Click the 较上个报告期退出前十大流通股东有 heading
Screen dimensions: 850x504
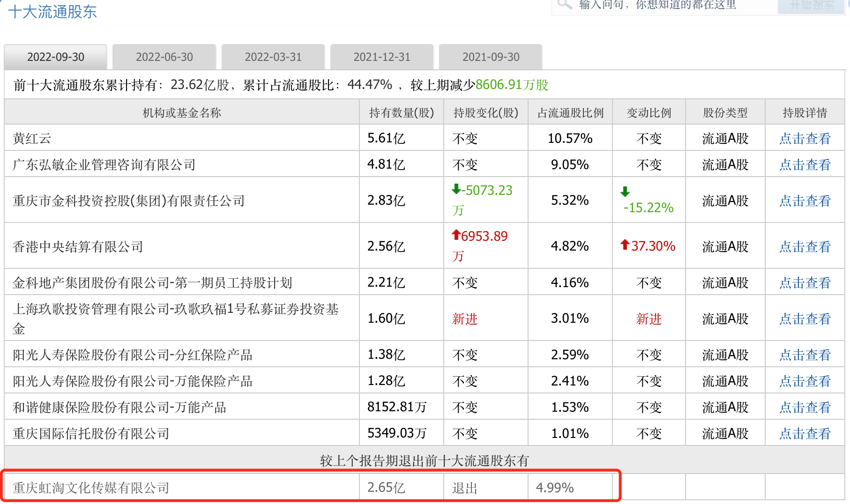425,460
